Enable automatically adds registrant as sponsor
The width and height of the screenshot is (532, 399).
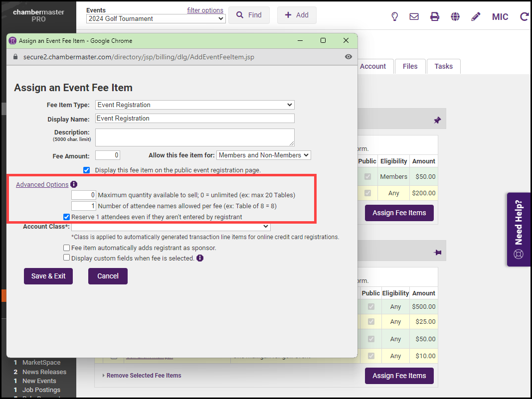tap(66, 248)
